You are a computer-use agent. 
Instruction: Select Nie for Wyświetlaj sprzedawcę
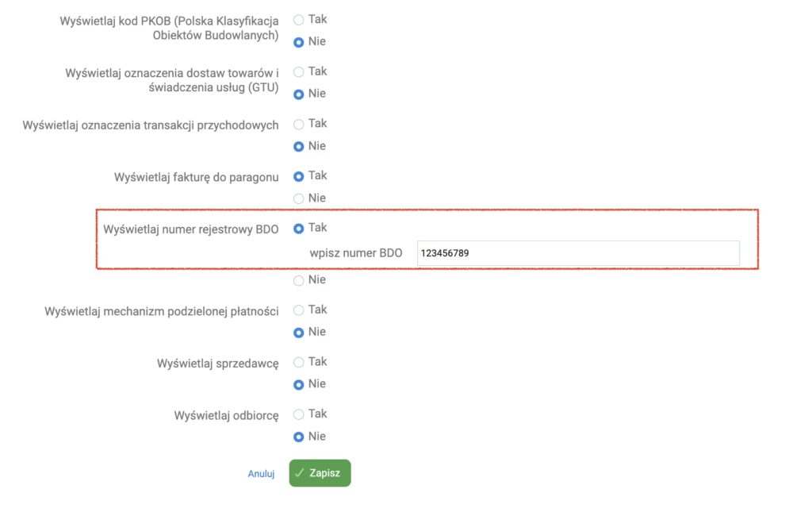point(299,385)
